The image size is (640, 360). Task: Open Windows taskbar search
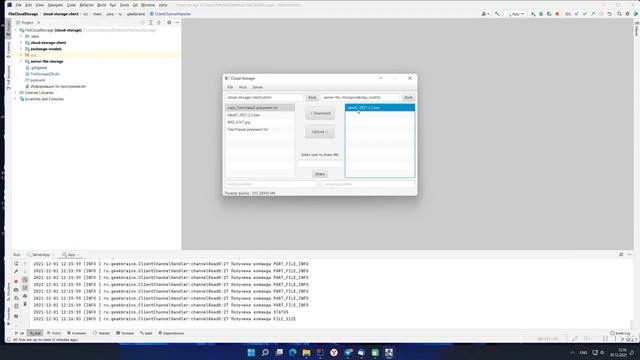pyautogui.click(x=265, y=353)
